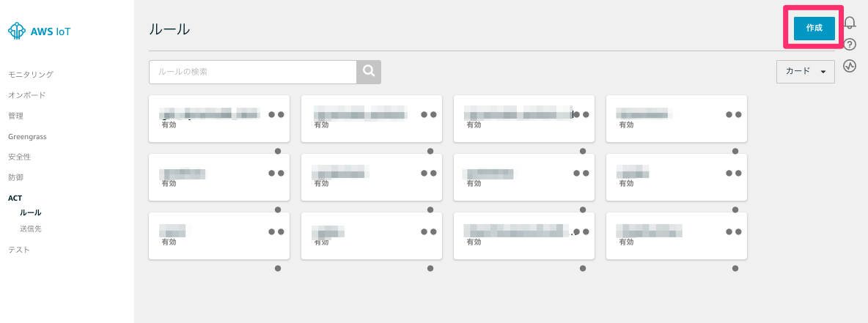This screenshot has height=323, width=868.
Task: Open the 安全性 sidebar item
Action: pyautogui.click(x=19, y=157)
